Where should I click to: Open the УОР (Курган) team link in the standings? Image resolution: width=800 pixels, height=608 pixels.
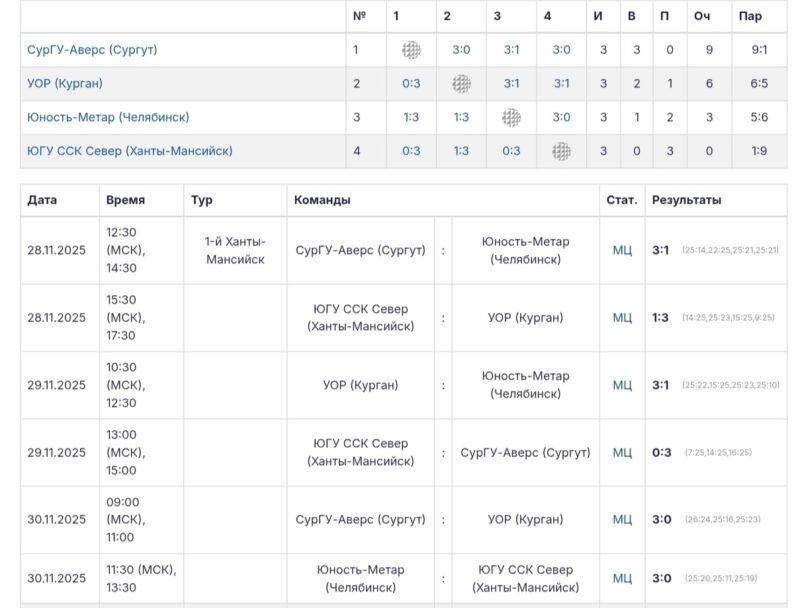point(65,84)
